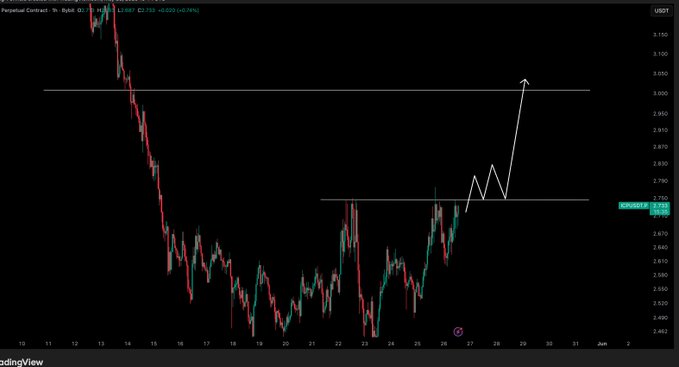Viewport: 679px width, 367px height.
Task: Click the current price 2.733 label
Action: click(x=660, y=206)
